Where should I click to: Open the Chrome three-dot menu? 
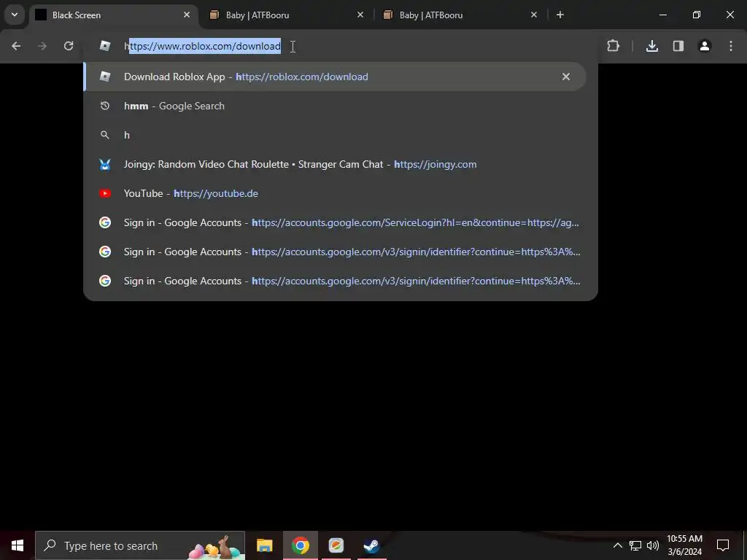click(731, 46)
